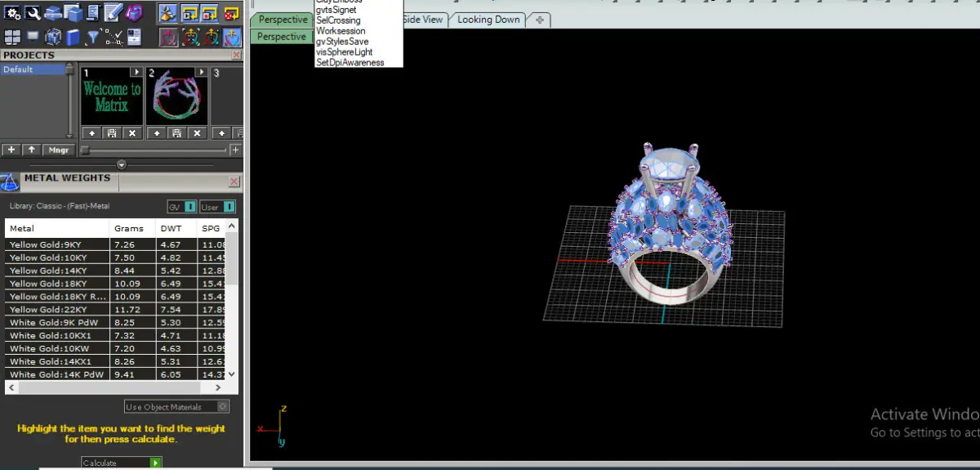Click the Metal Weights panel cone icon

click(10, 182)
